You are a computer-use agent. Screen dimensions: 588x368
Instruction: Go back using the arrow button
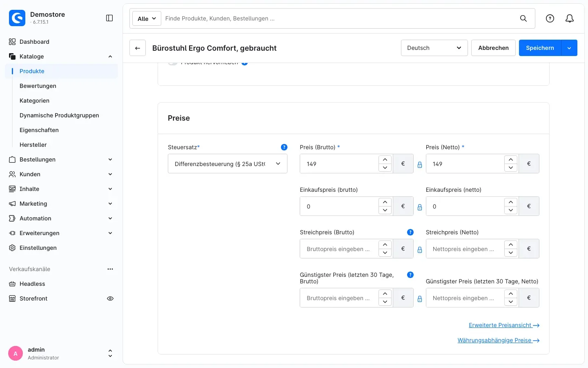click(138, 48)
